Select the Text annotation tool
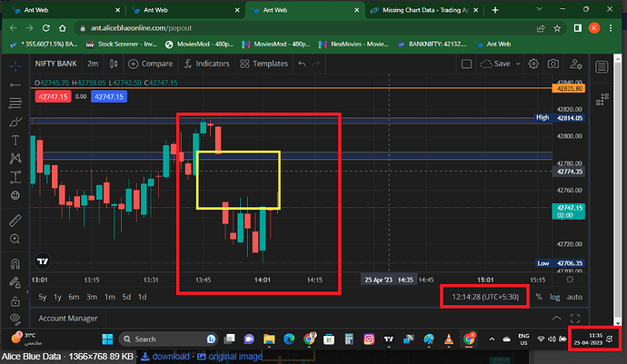The width and height of the screenshot is (627, 364). [15, 141]
